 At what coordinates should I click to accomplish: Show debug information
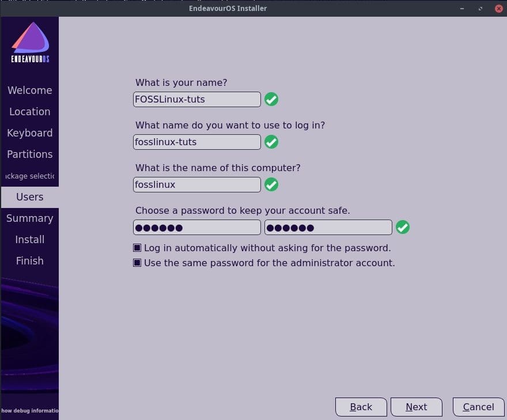30,411
